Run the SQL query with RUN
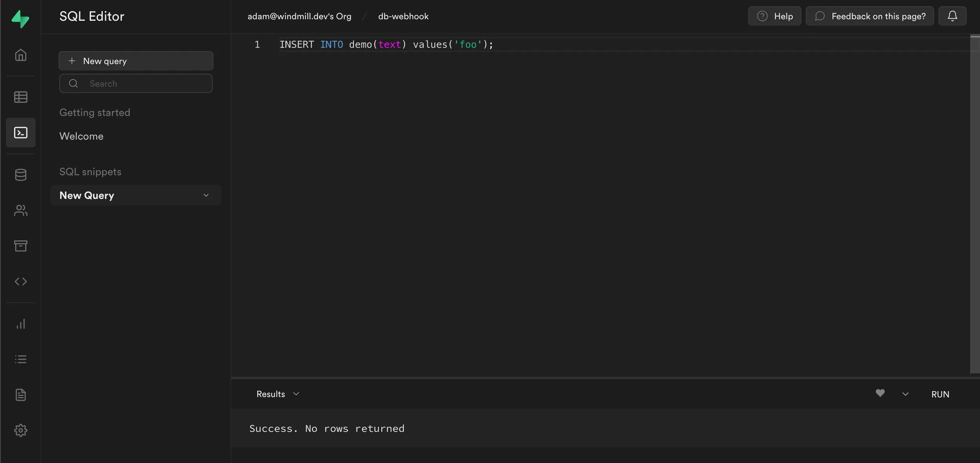980x463 pixels. [940, 394]
